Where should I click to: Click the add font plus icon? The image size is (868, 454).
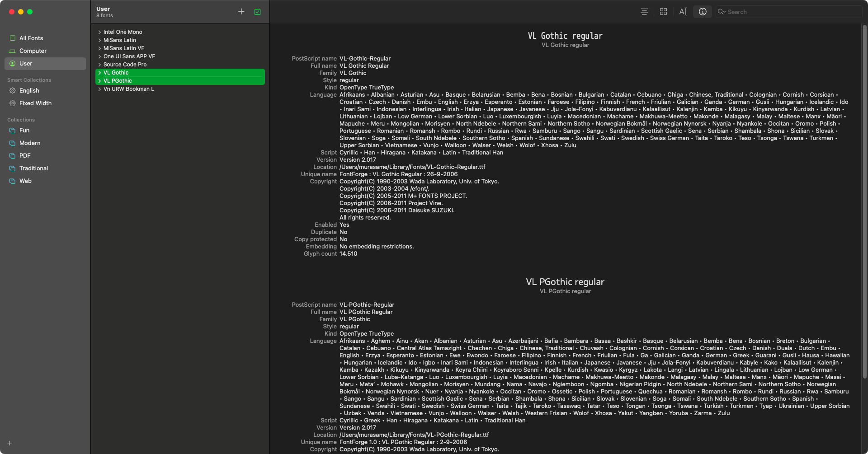coord(241,12)
